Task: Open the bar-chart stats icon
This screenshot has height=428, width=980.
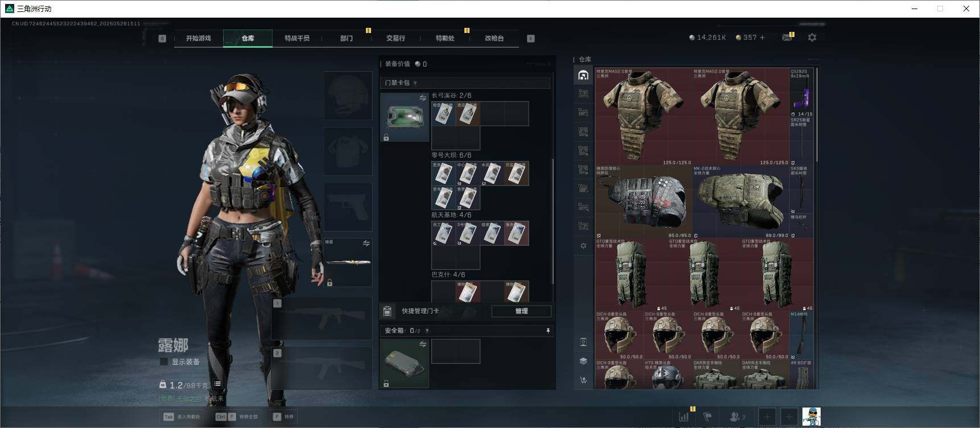Action: click(684, 417)
